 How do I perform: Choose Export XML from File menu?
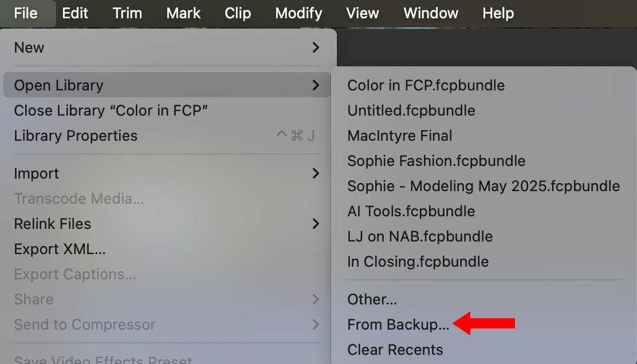[x=60, y=249]
